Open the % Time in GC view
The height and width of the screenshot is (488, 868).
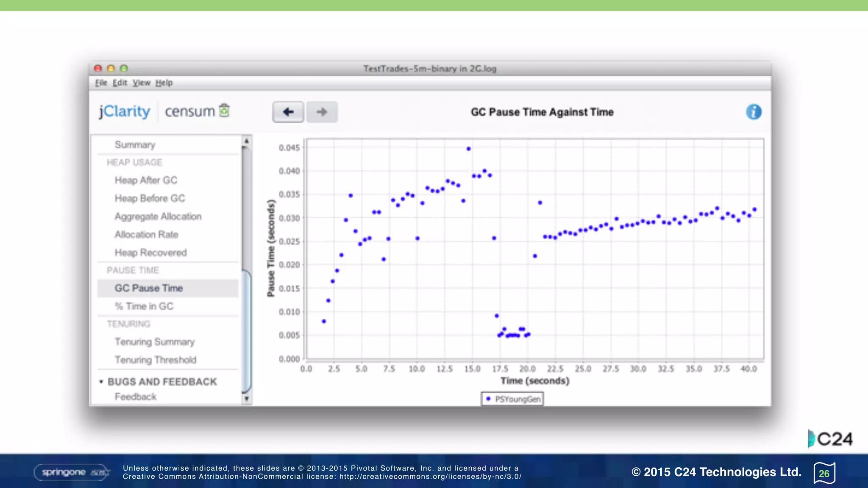[144, 306]
